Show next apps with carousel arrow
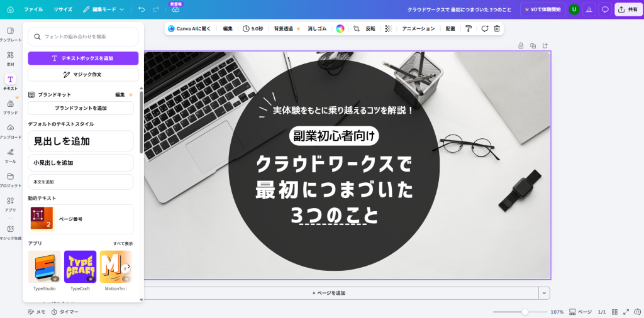The height and width of the screenshot is (318, 644). (128, 266)
